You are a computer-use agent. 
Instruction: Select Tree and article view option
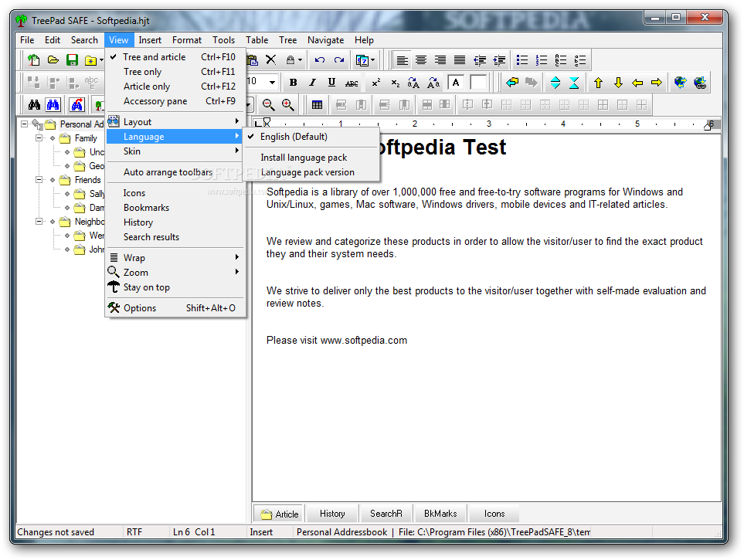click(x=175, y=57)
